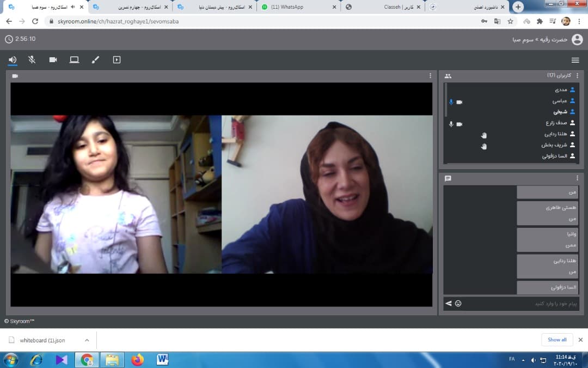
Task: Click the volume icon in system tray
Action: point(533,360)
